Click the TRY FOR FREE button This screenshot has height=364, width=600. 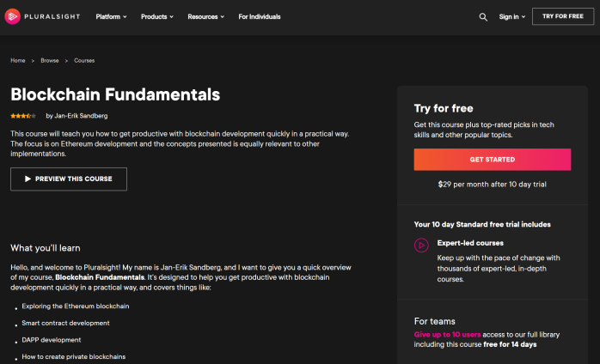click(563, 16)
